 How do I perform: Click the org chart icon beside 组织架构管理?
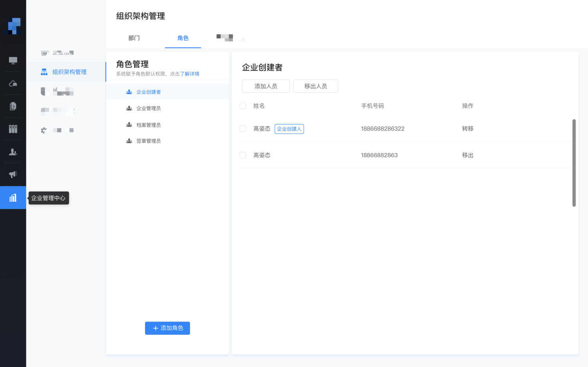point(44,72)
